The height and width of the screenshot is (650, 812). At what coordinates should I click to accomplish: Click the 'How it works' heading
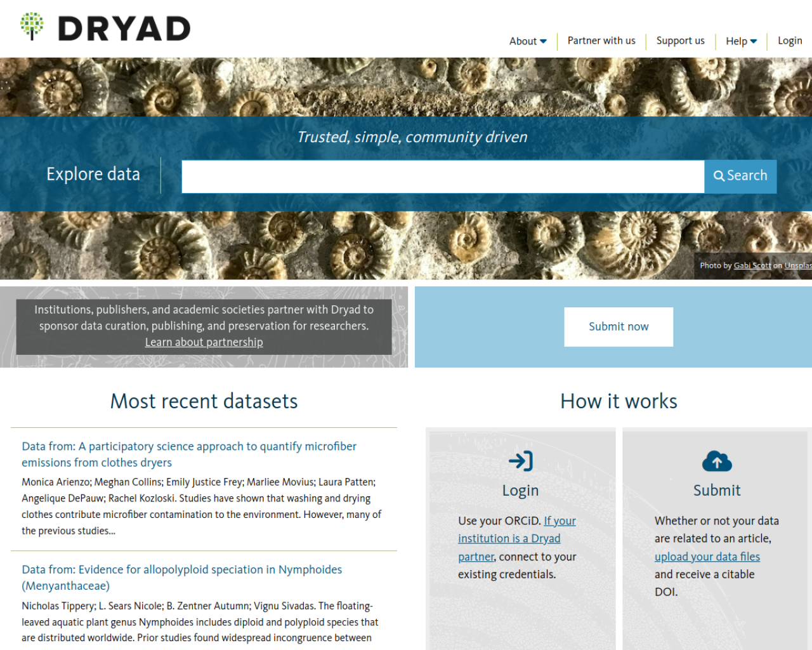[619, 401]
